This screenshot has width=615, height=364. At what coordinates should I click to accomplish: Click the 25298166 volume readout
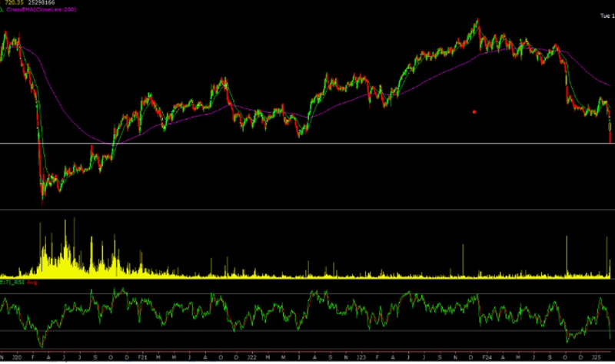point(42,4)
